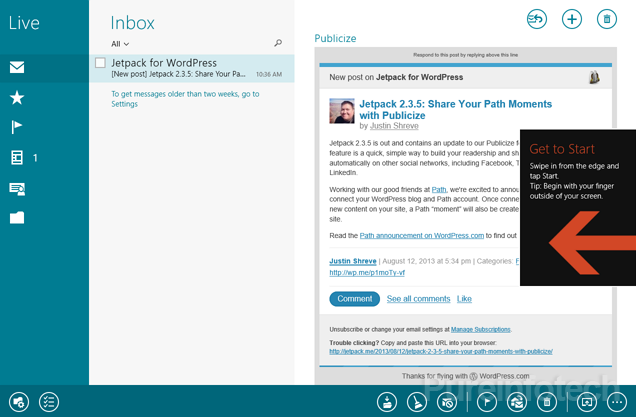Search mail with the magnifier icon

(x=278, y=44)
